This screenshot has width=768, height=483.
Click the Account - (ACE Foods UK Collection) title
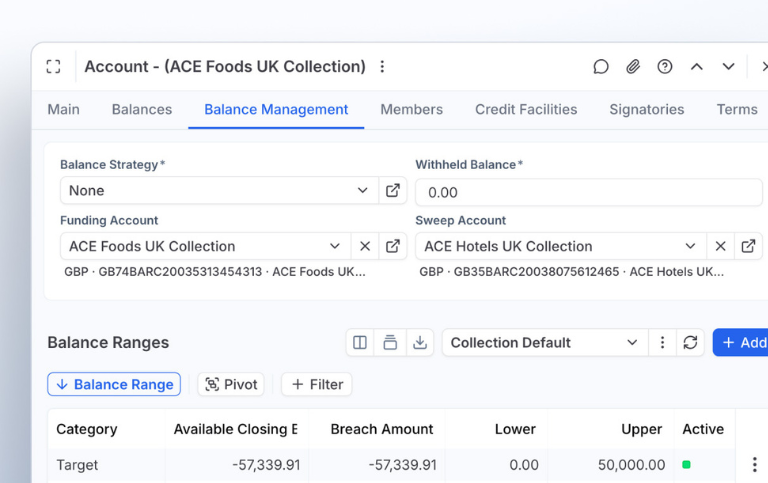(225, 67)
